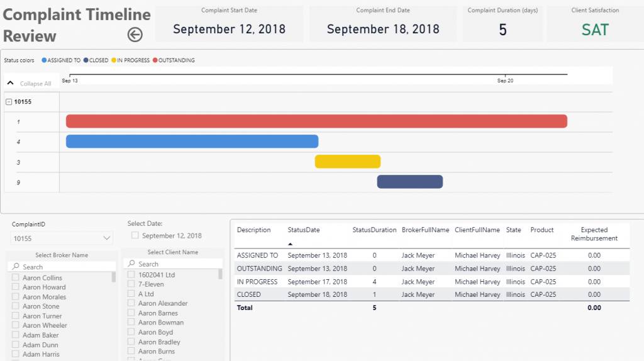Click Collapse All in the timeline
The width and height of the screenshot is (644, 361).
click(x=35, y=84)
